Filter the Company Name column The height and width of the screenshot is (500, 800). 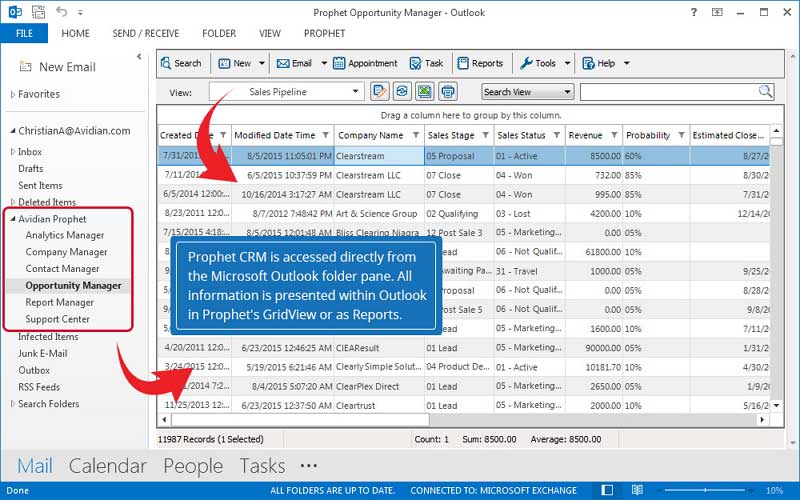[416, 135]
